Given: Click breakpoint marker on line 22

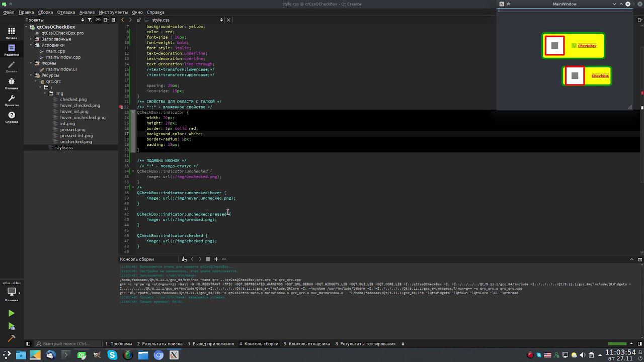Looking at the screenshot, I should [x=121, y=107].
